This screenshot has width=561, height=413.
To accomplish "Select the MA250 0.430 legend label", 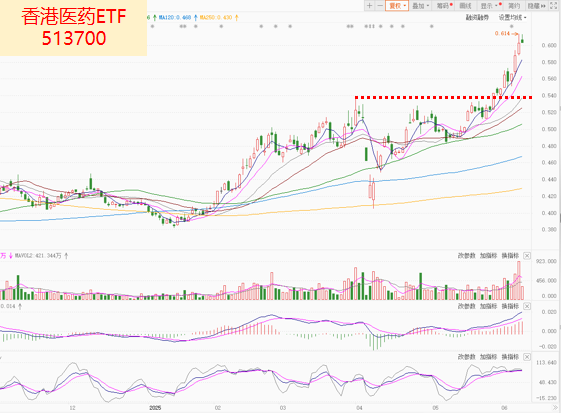I will point(216,17).
